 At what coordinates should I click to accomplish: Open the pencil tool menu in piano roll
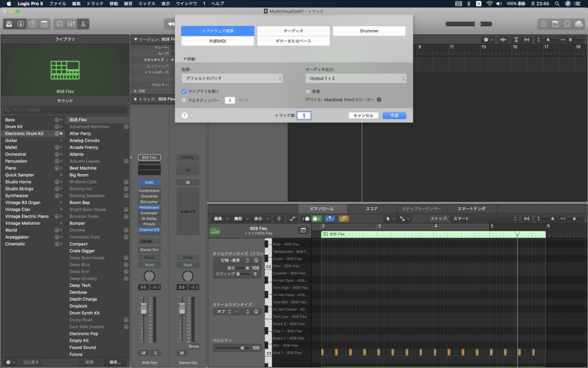tap(405, 219)
